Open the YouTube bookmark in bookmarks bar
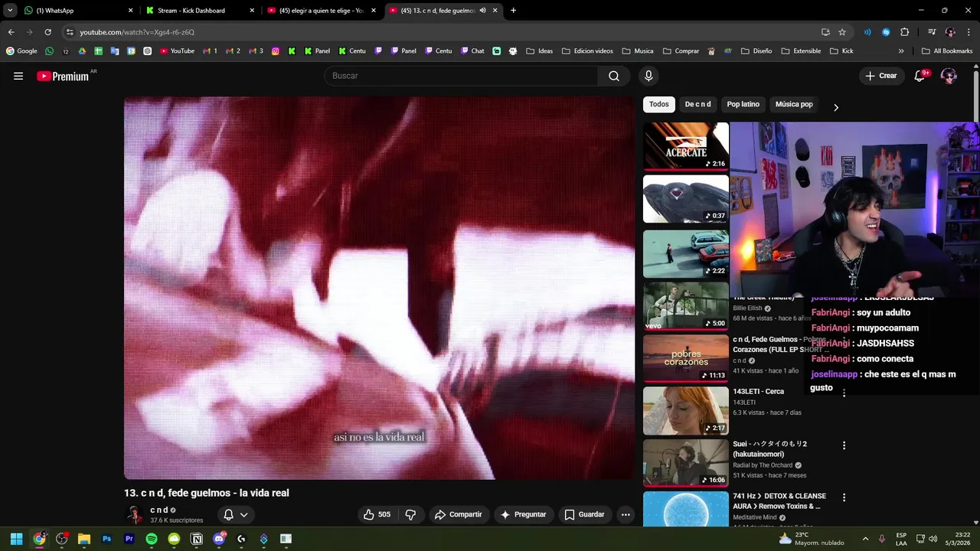 point(177,51)
